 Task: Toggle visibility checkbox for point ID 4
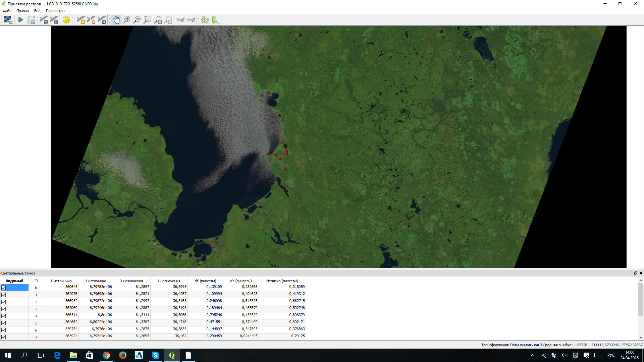pyautogui.click(x=4, y=316)
